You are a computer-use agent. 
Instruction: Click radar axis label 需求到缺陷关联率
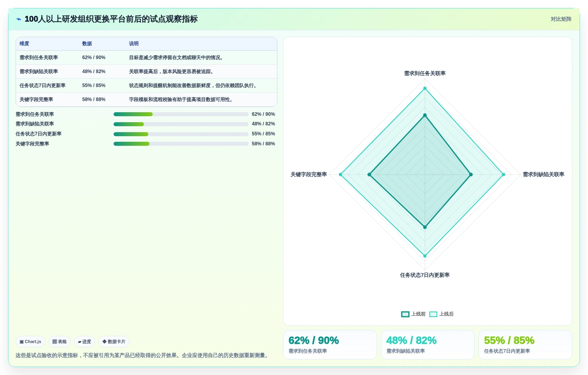pyautogui.click(x=544, y=175)
